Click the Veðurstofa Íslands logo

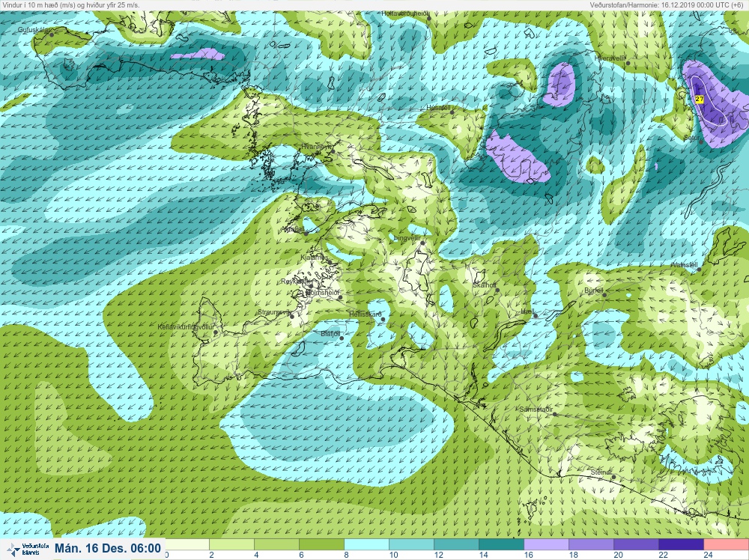click(x=28, y=549)
